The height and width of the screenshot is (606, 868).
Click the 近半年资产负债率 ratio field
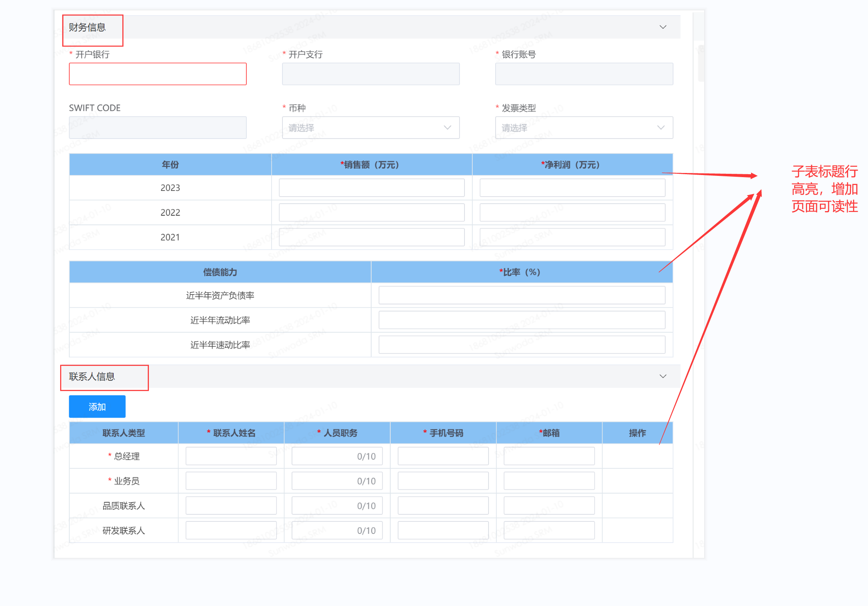521,295
